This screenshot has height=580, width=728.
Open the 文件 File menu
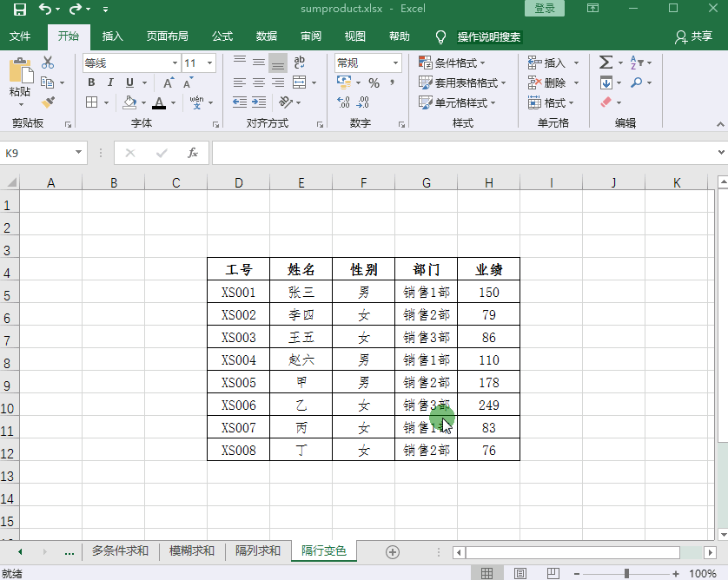[20, 36]
